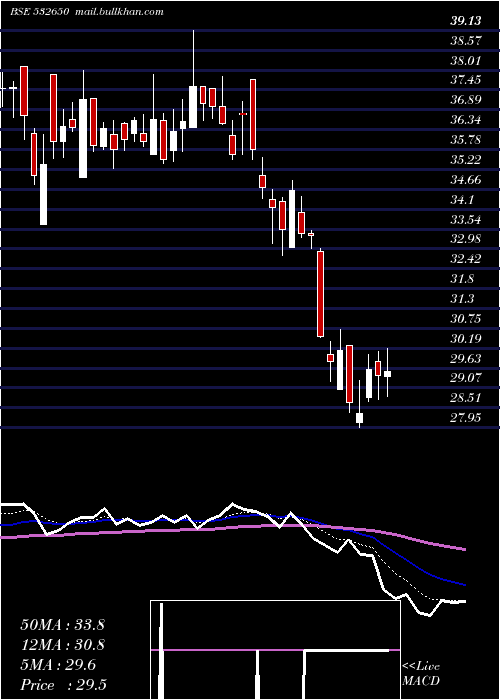Image resolution: width=500 pixels, height=700 pixels.
Task: Click the mail.bullkhan.com source text
Action: tap(119, 12)
